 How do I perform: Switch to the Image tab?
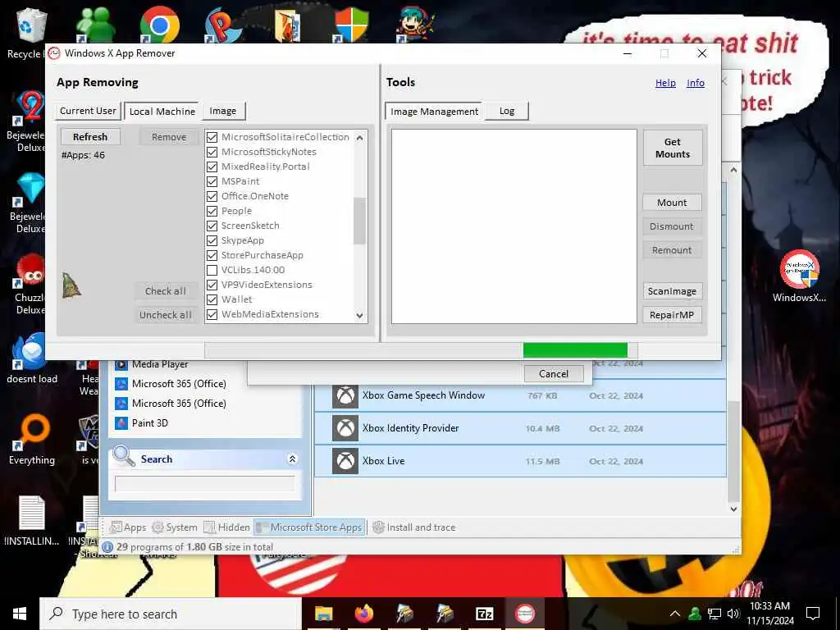coord(223,111)
